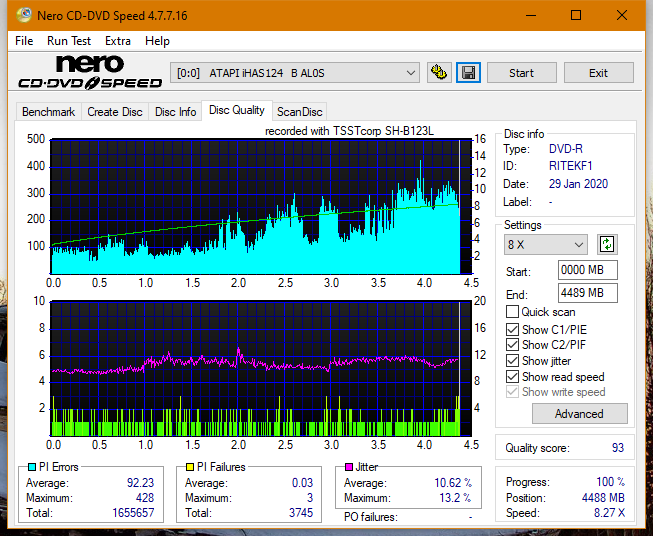This screenshot has height=536, width=653.
Task: Click the greyed Show write speed checkbox
Action: 512,392
